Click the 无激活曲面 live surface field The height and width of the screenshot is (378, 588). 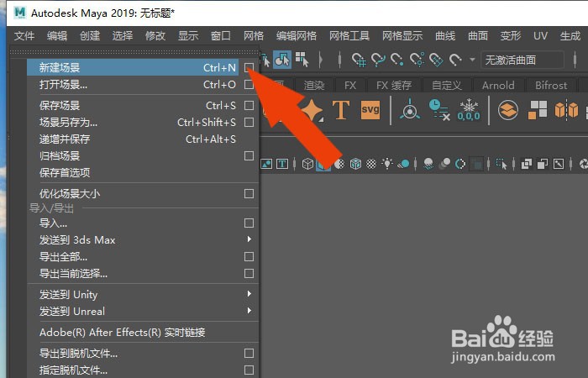pyautogui.click(x=522, y=60)
